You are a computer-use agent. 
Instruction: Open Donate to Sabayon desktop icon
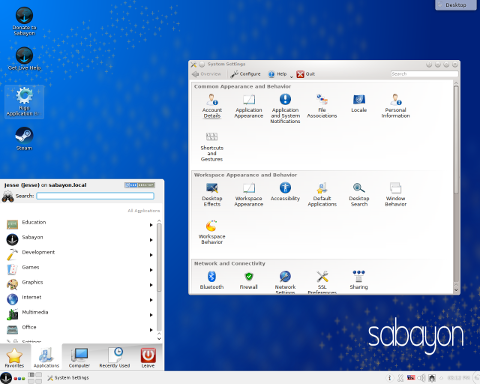coord(24,21)
